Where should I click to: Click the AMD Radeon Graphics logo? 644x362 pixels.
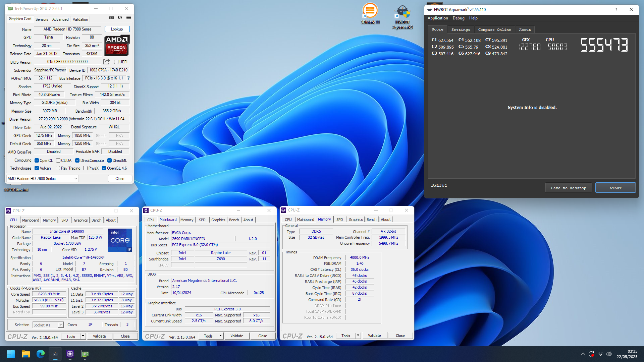click(x=117, y=45)
